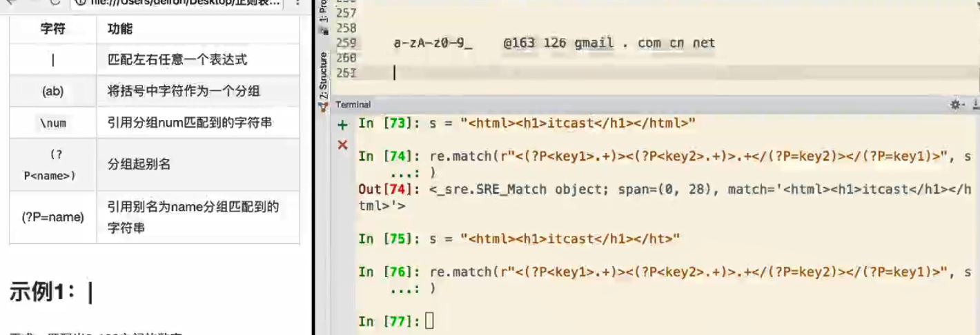This screenshot has height=335, width=980.
Task: Select the Terminal panel title
Action: [353, 105]
